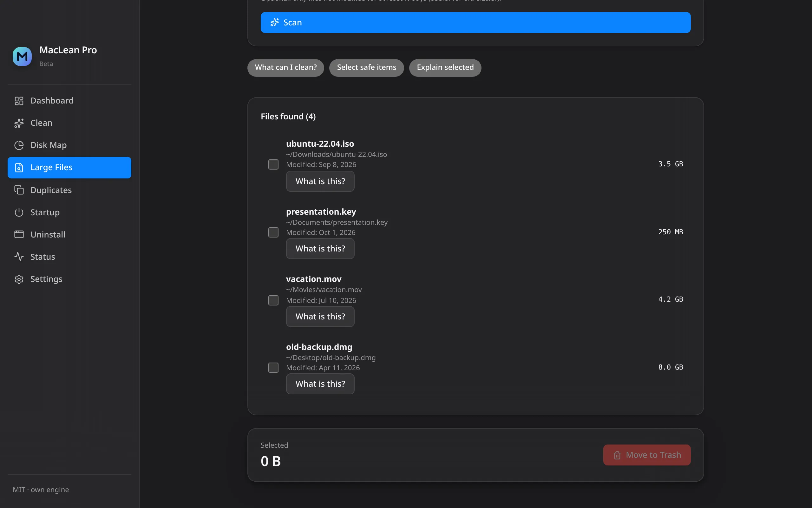The height and width of the screenshot is (508, 812).
Task: Go to the Clean section
Action: tap(69, 123)
